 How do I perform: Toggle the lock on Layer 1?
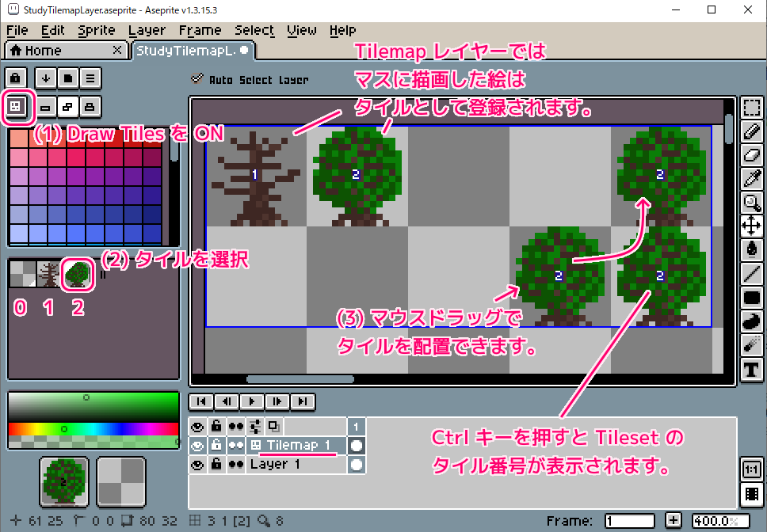(216, 465)
